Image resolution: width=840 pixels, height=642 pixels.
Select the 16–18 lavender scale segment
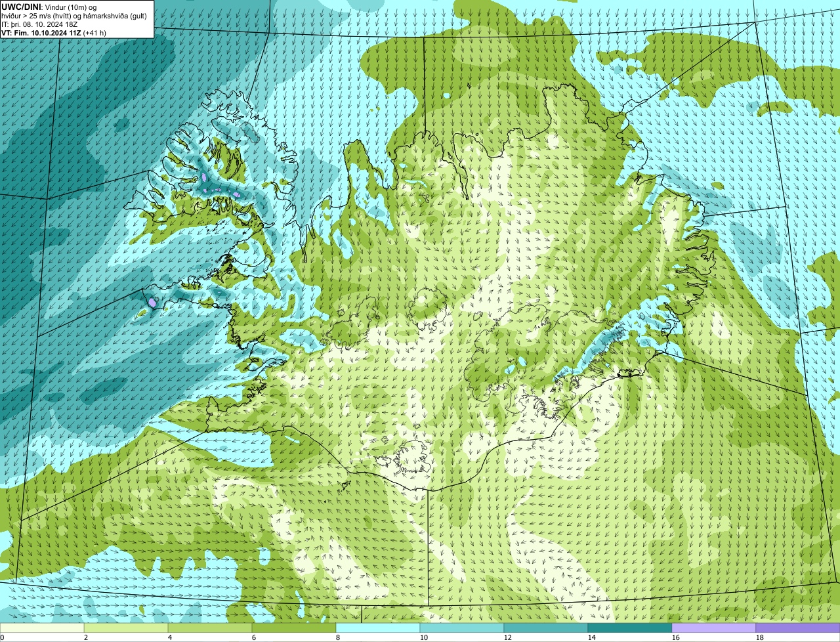(714, 628)
